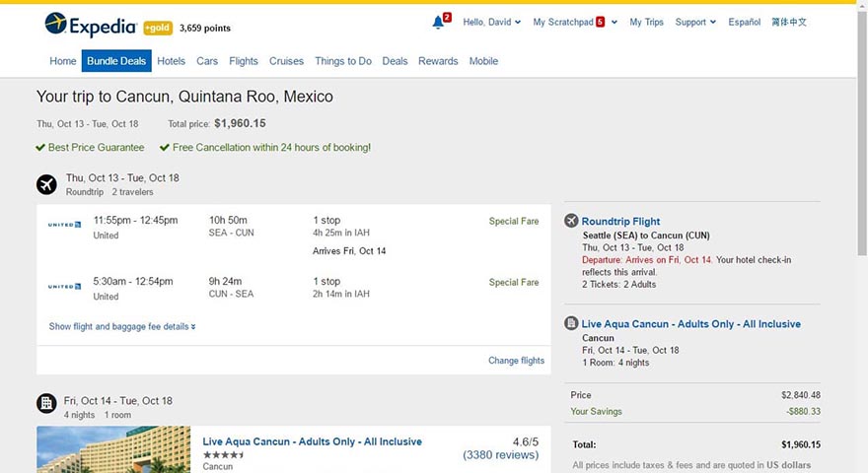
Task: Click the 5:30am - 12:54pm flight time
Action: pyautogui.click(x=133, y=281)
